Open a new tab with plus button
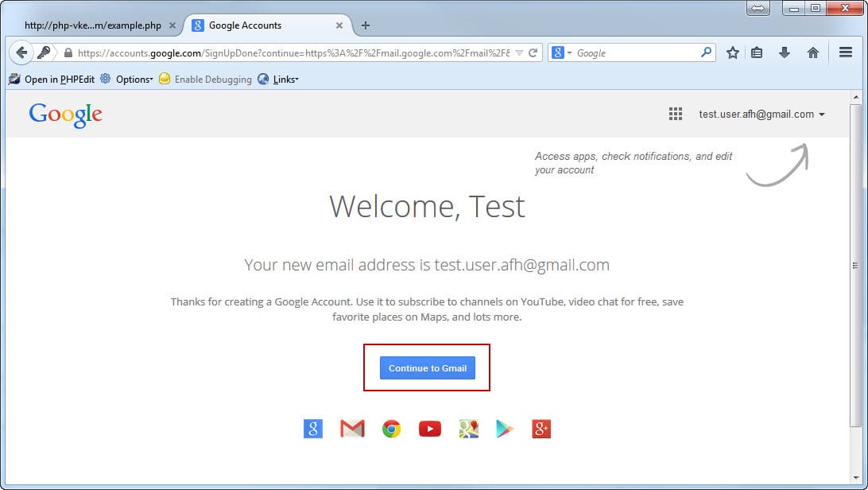868x490 pixels. tap(366, 25)
